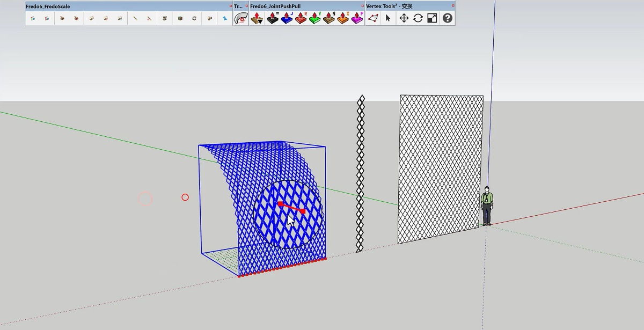Image resolution: width=644 pixels, height=330 pixels.
Task: Select the FredoScale Radial Bending tool
Action: click(209, 18)
